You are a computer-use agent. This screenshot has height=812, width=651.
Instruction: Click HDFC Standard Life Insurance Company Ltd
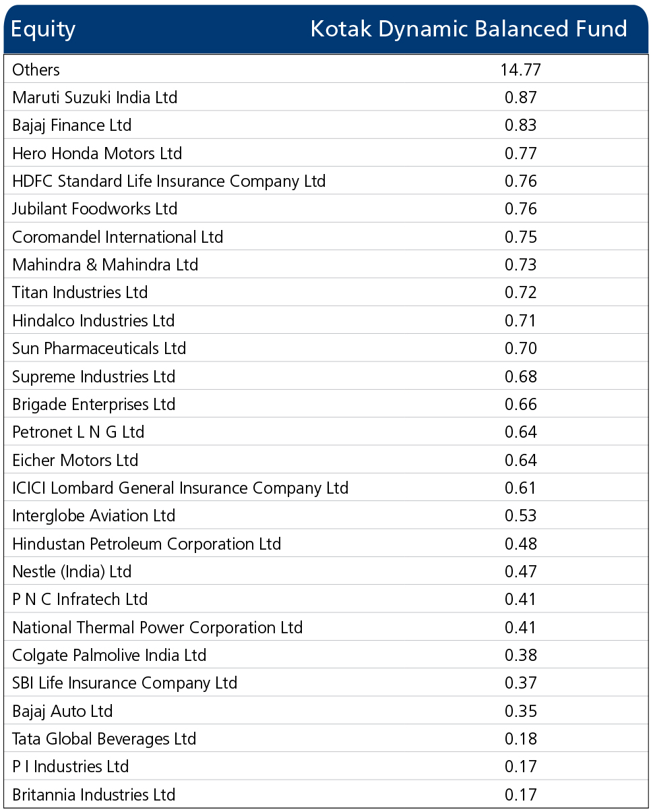pyautogui.click(x=169, y=181)
